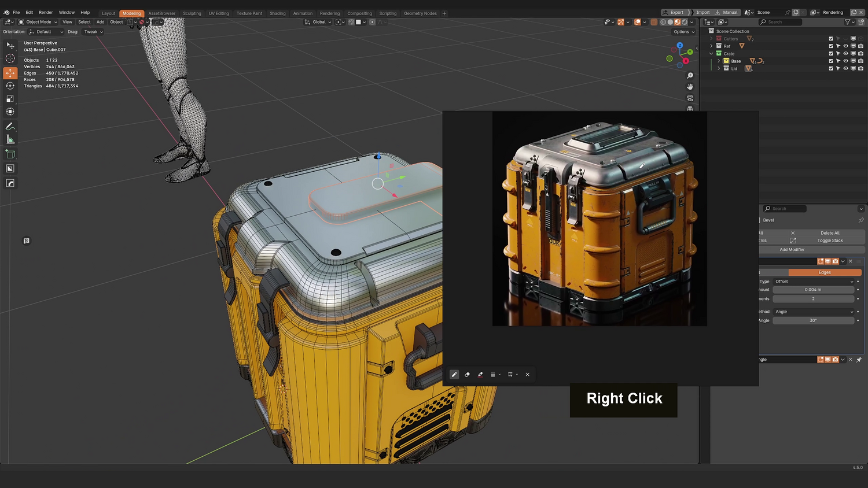Hide the Lid object with its eye icon

click(x=845, y=68)
